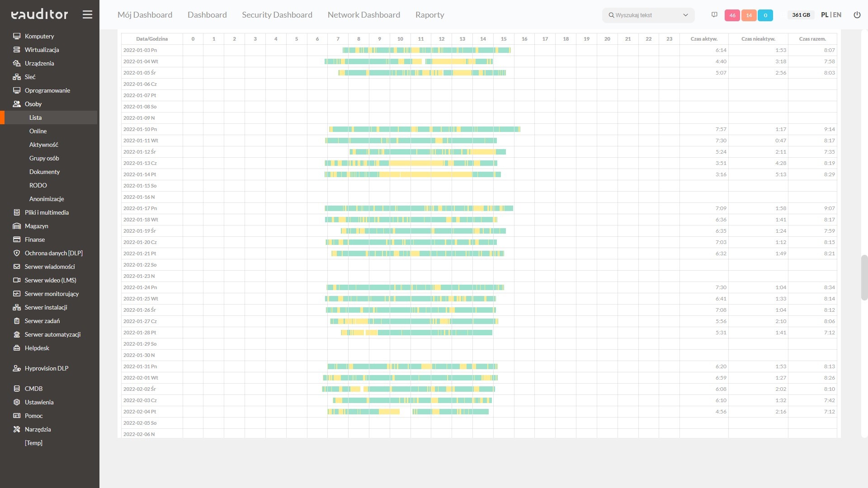868x488 pixels.
Task: Click the activity bar for 2022-02-04 Pt
Action: 408,412
